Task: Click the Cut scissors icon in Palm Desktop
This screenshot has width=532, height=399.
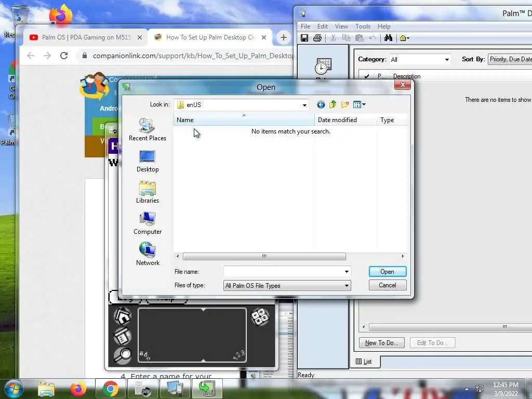Action: (333, 38)
